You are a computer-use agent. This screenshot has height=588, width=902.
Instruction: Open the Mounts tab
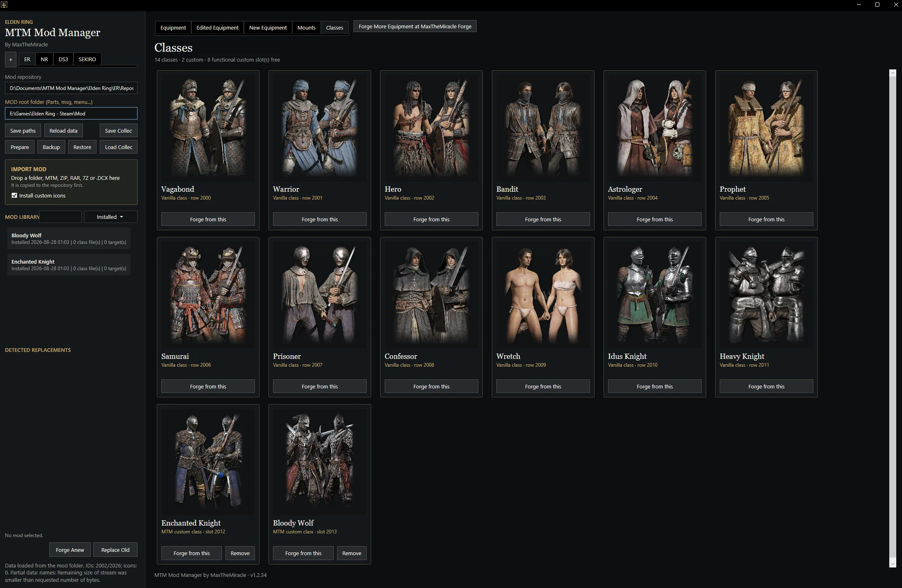(x=306, y=28)
